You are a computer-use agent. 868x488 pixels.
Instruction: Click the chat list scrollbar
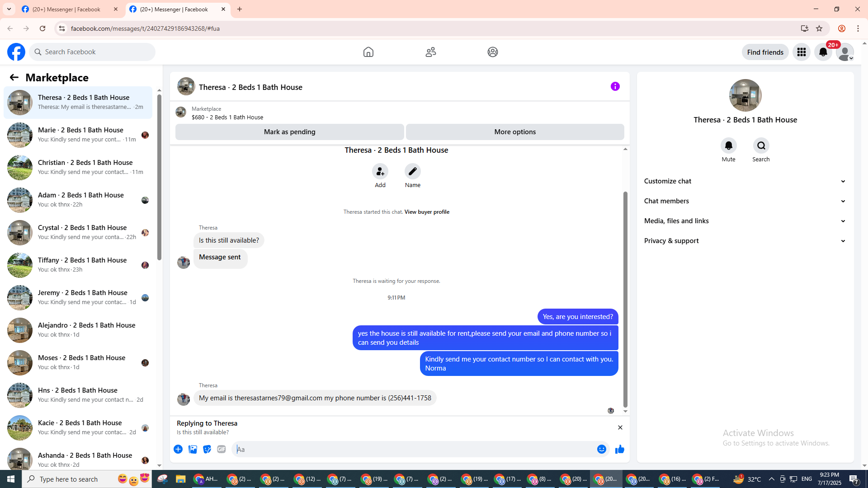159,176
